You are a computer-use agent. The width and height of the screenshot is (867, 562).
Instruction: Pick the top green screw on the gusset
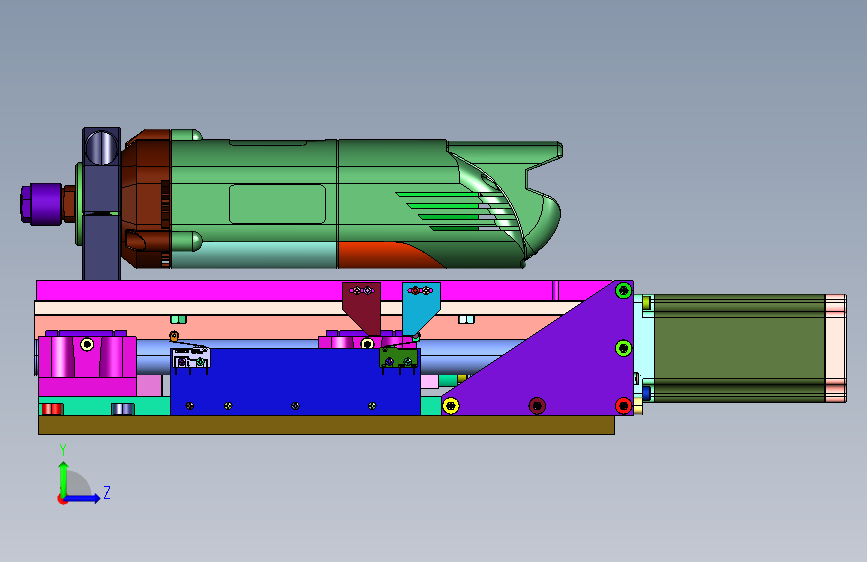pos(624,290)
